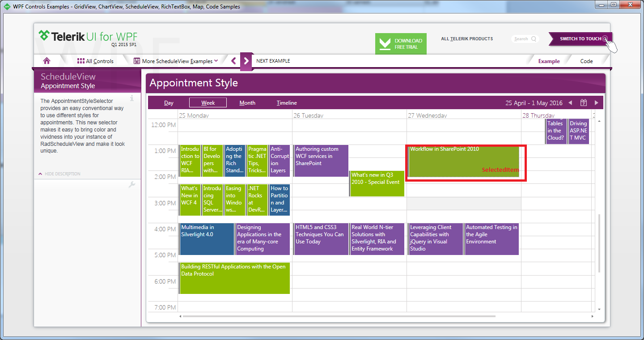Click the info icon in description panel
Screen dimensions: 644x340
131,98
